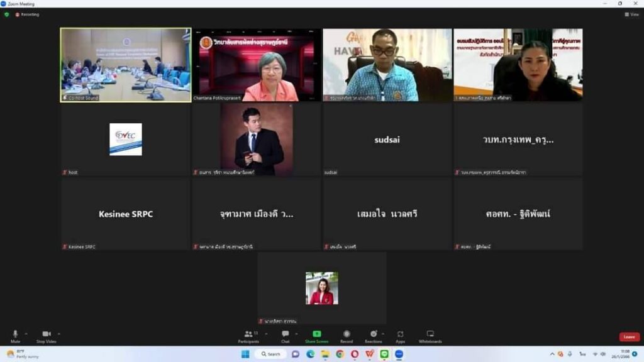Click the red Leave button

pos(629,337)
